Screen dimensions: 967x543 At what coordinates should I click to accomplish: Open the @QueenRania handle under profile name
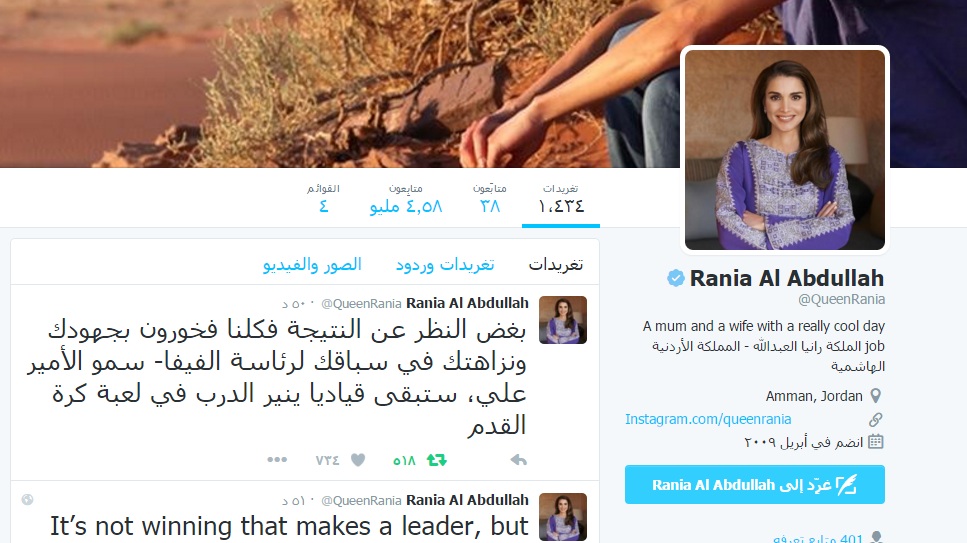pos(841,299)
